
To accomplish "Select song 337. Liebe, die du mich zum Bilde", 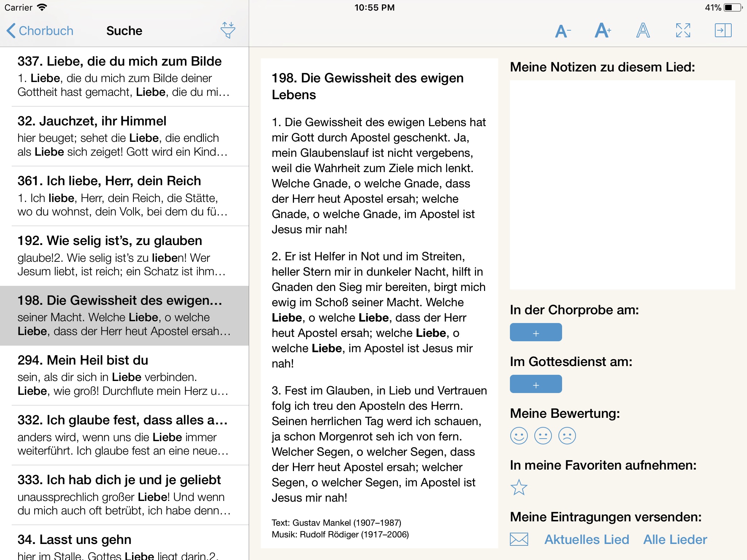I will [124, 77].
